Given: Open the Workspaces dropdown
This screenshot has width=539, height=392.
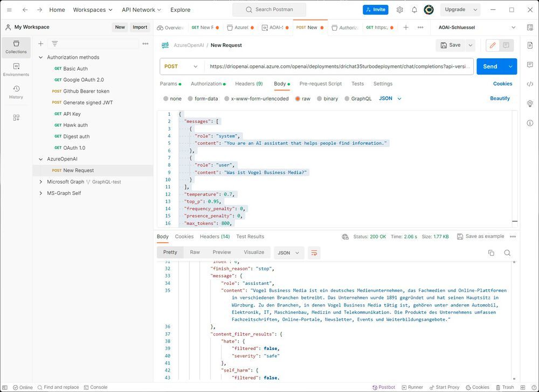Looking at the screenshot, I should coord(93,10).
